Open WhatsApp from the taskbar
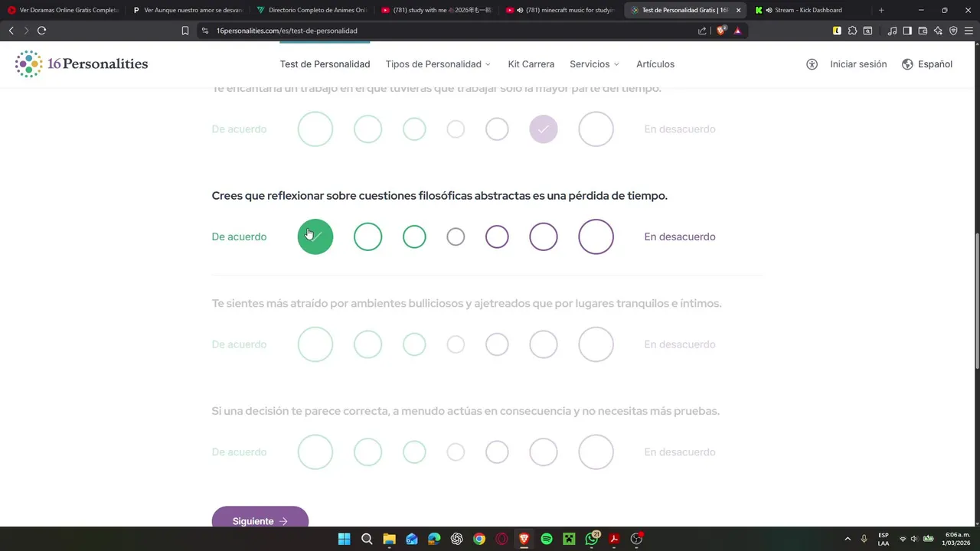 (x=592, y=539)
